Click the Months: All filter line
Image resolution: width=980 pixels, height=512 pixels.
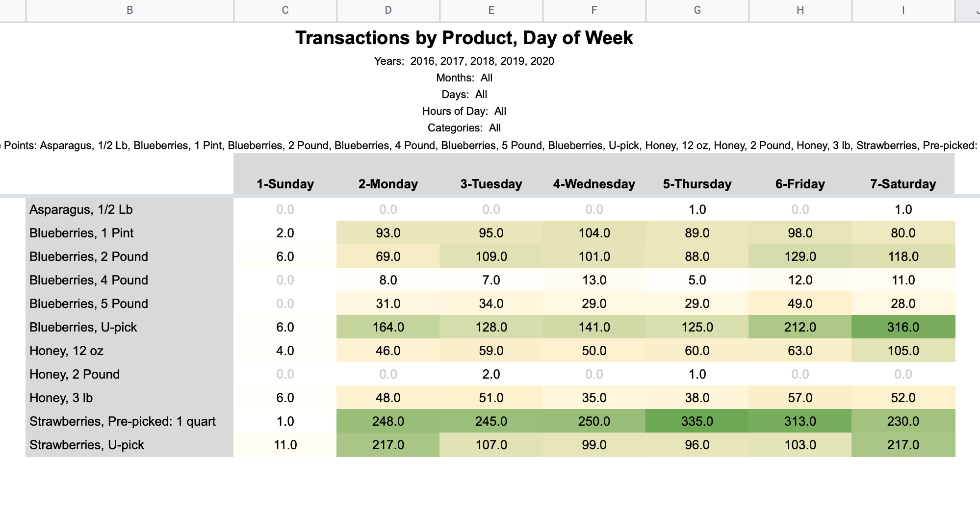pyautogui.click(x=464, y=77)
